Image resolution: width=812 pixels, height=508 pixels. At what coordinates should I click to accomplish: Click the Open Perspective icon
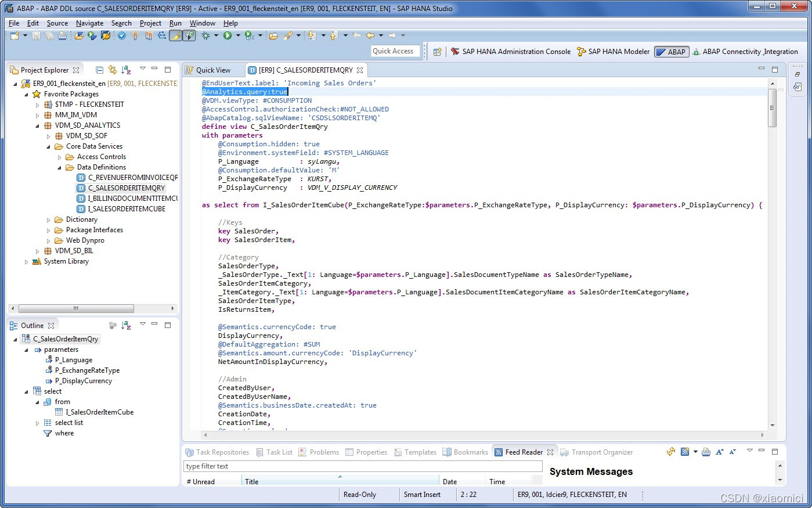click(x=438, y=52)
